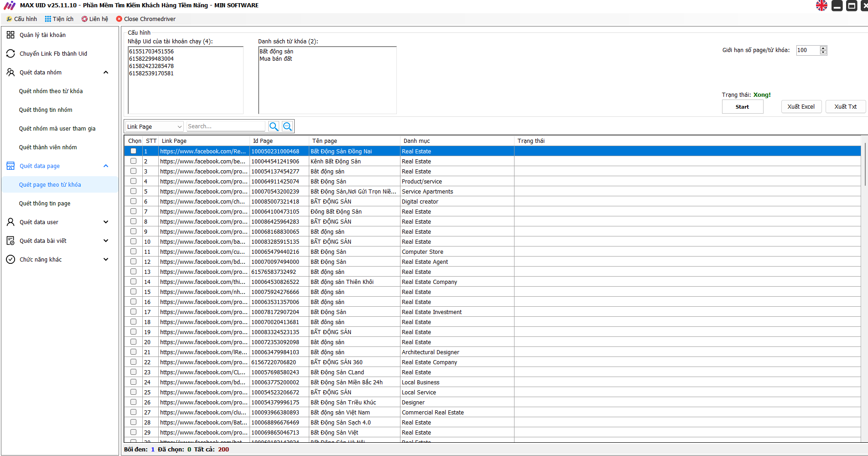Click the Quét data user person icon
Viewport: 868px width, 456px height.
coord(10,222)
